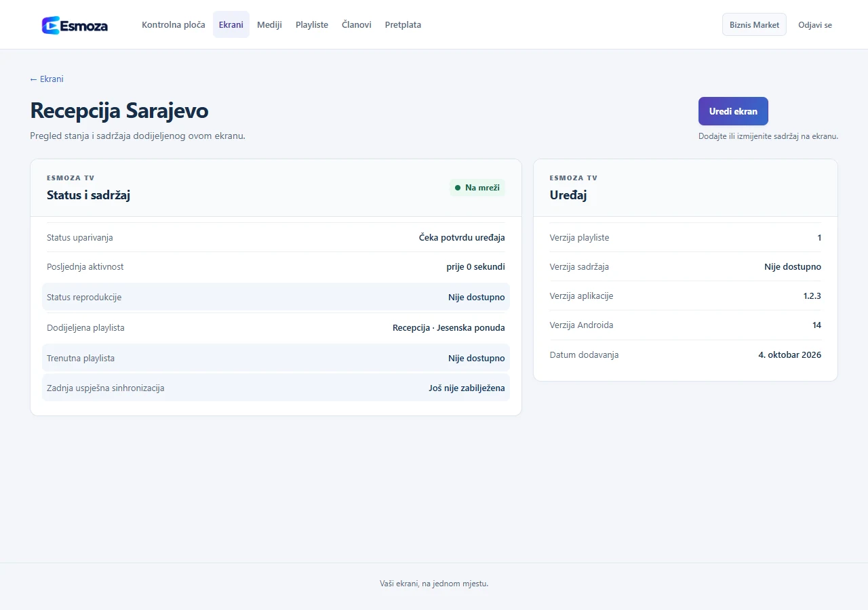The image size is (868, 610).
Task: Click the Status reprodukcije row label
Action: click(84, 298)
